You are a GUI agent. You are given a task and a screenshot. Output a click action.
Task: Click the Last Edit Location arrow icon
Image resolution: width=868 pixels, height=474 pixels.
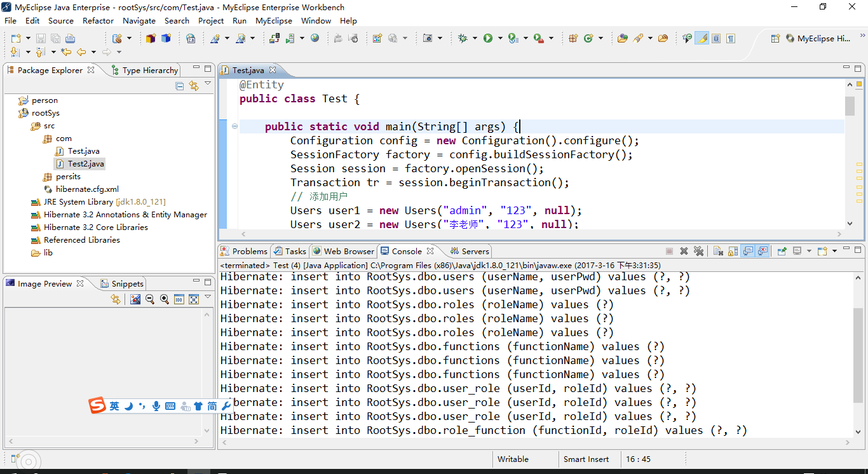pos(65,52)
